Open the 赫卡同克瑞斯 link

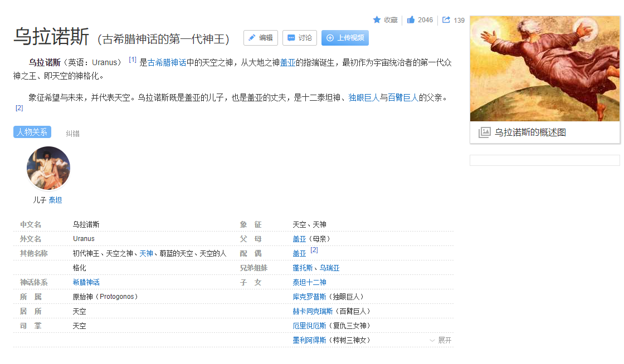(313, 311)
